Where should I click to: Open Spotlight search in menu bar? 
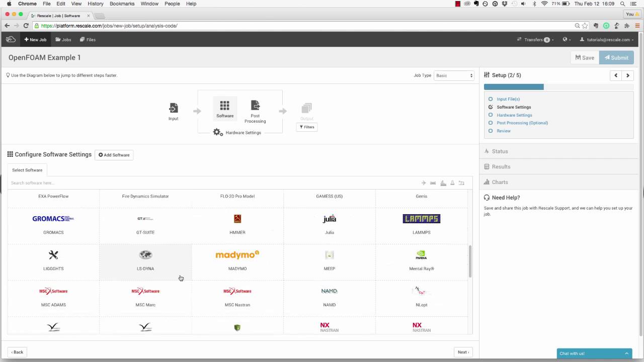pyautogui.click(x=623, y=4)
